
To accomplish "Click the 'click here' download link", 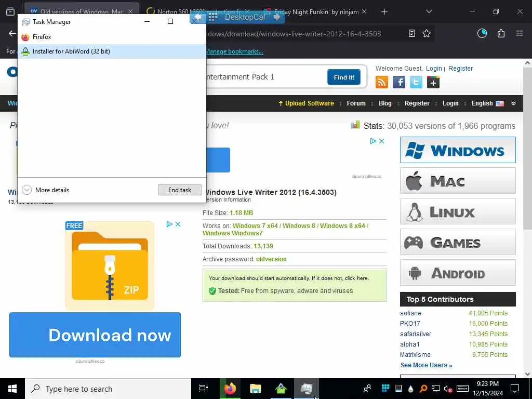I will (356, 278).
